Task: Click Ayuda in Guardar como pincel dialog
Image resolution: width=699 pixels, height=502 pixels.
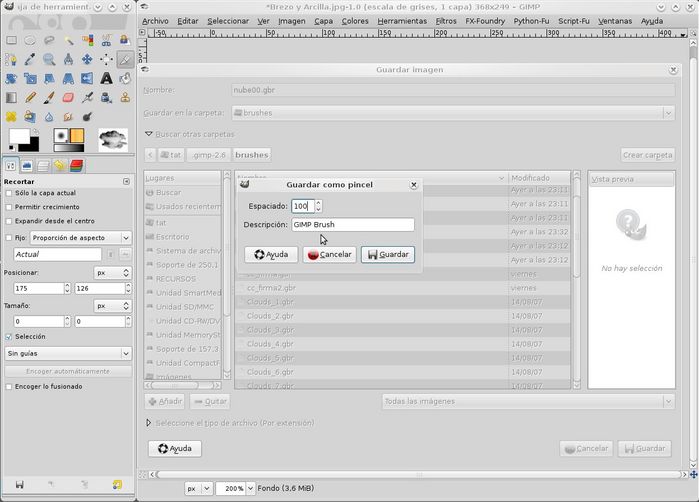Action: 271,255
